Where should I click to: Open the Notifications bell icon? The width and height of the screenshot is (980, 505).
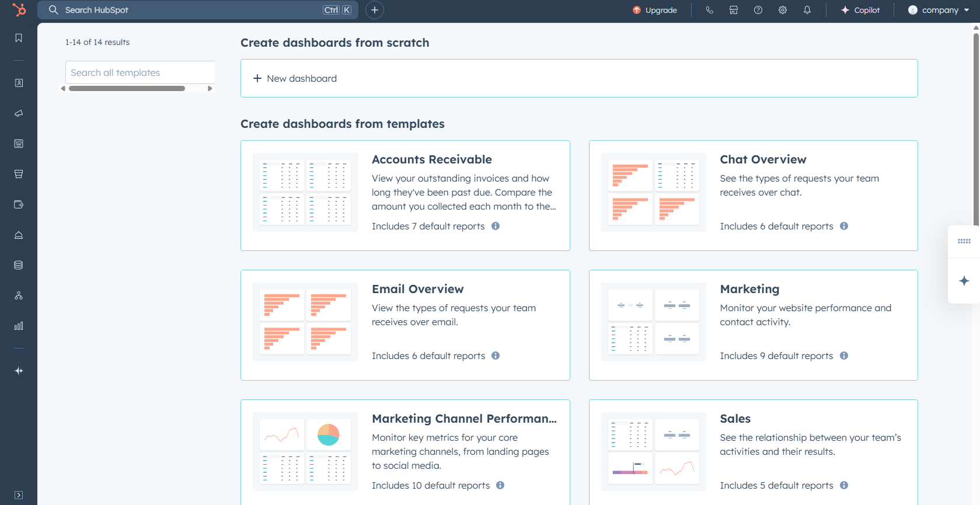(x=807, y=10)
